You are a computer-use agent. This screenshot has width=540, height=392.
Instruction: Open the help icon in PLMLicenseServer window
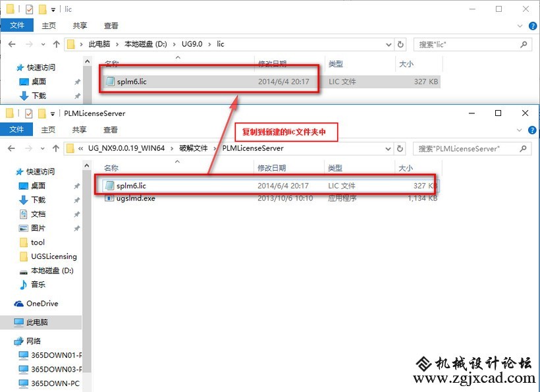(532, 130)
